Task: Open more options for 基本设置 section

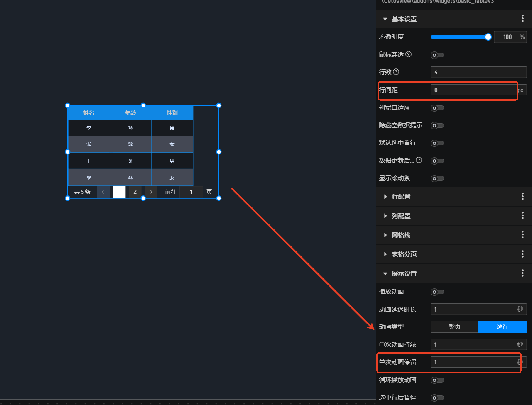Action: point(522,19)
